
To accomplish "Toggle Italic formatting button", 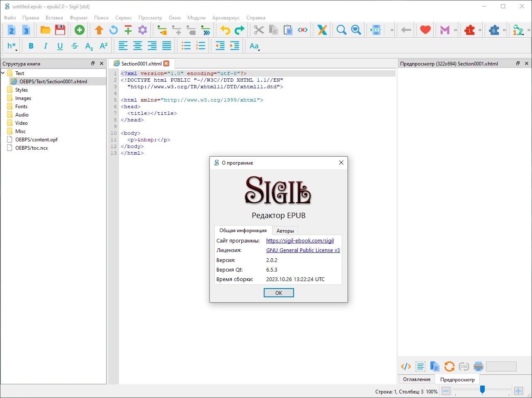I will click(x=46, y=46).
